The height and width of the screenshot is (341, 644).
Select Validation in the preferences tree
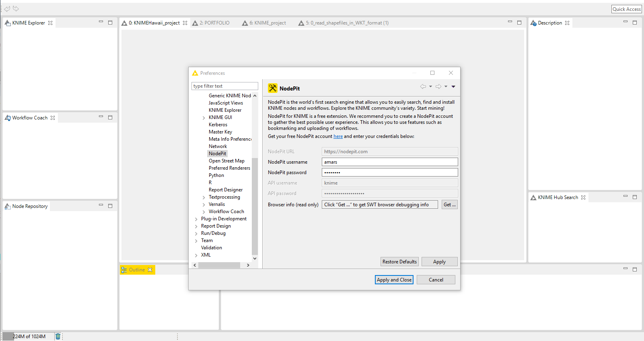[x=212, y=248]
